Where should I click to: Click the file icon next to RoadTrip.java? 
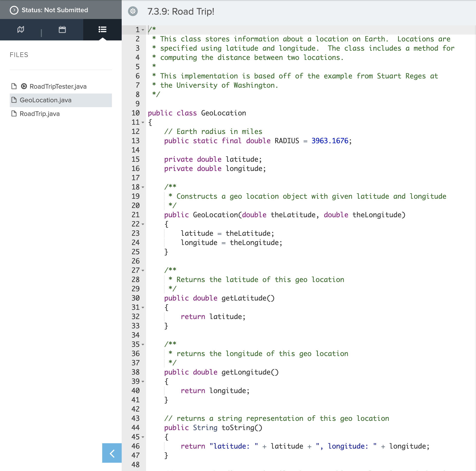point(14,114)
